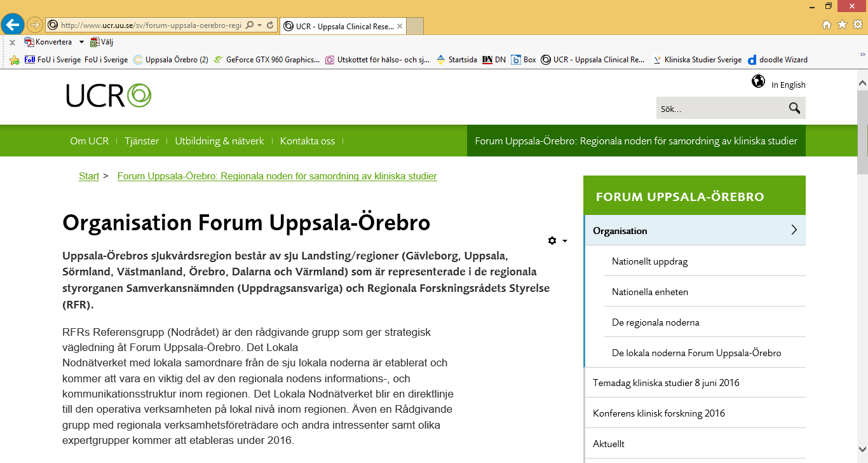Click the vertical scrollbar thumb
868x463 pixels.
[x=862, y=132]
